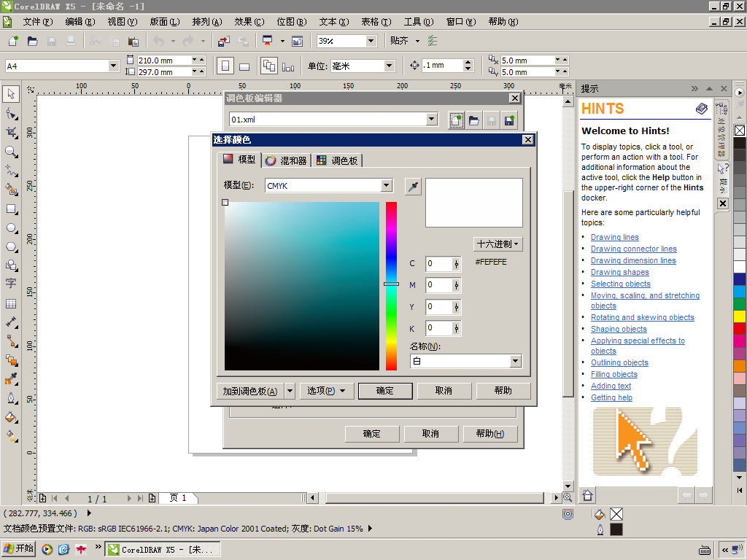Screen dimensions: 747x560
Task: Click Open Palette folder icon in palette editor
Action: pyautogui.click(x=473, y=120)
